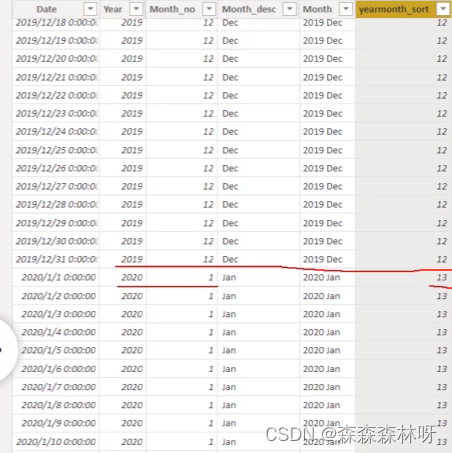This screenshot has width=452, height=453.
Task: Open the Month_desc column filter dropdown
Action: [x=290, y=9]
